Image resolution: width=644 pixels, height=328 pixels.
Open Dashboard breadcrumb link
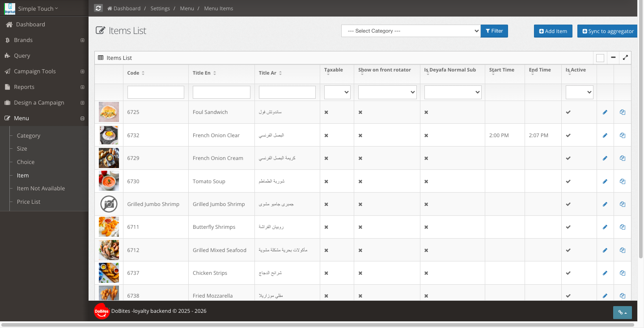(x=124, y=8)
